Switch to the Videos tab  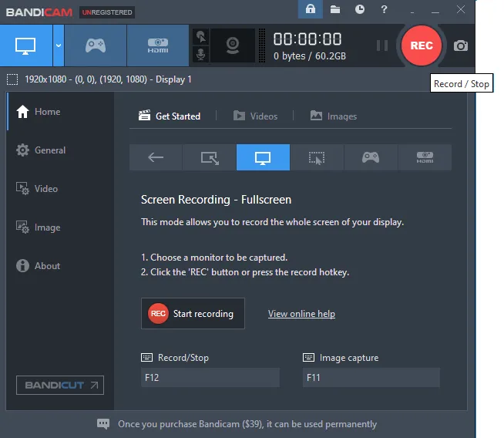(x=255, y=116)
